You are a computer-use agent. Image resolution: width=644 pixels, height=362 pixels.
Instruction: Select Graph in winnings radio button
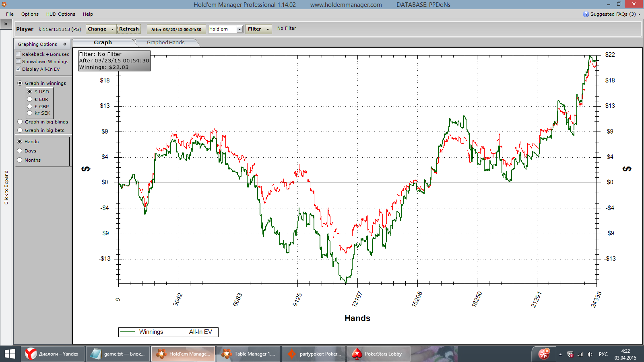(20, 83)
